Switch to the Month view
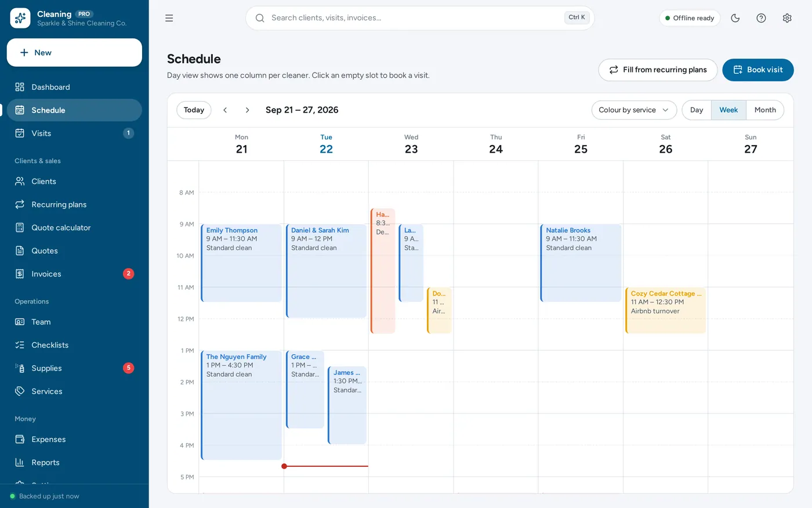Viewport: 812px width, 508px height. coord(765,110)
